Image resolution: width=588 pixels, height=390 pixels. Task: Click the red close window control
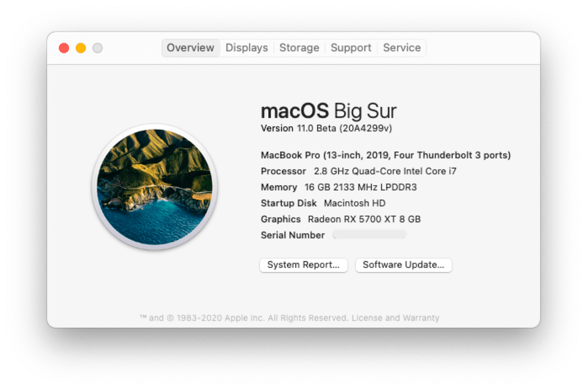coord(64,48)
